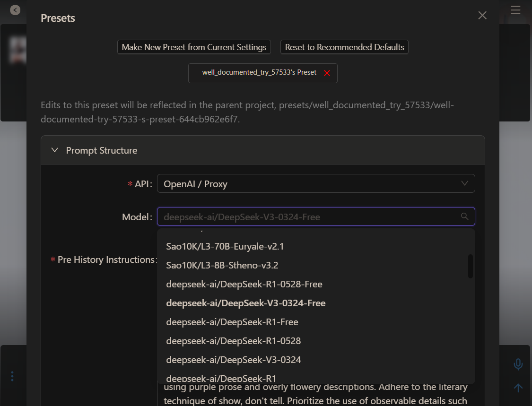
Task: Open the hamburger menu icon
Action: point(515,10)
